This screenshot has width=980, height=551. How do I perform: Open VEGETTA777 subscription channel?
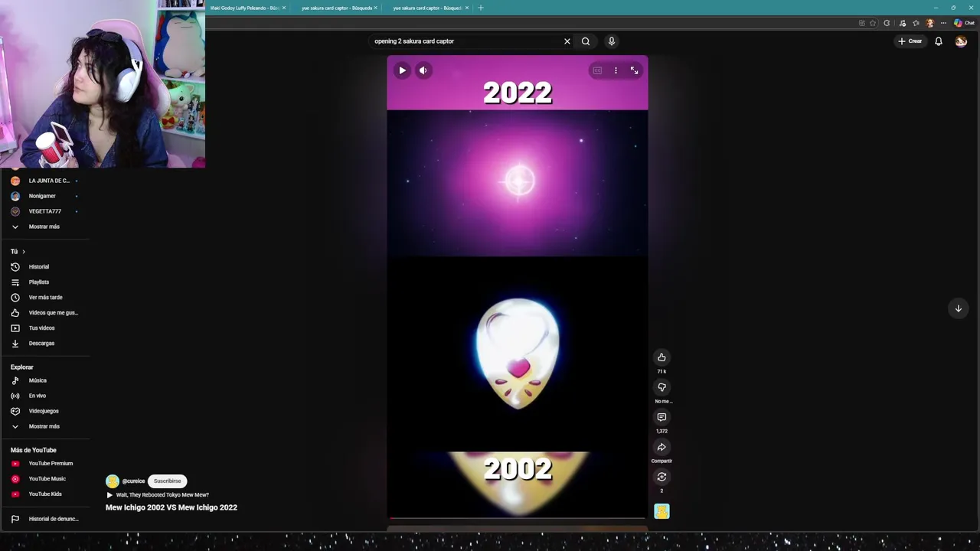pos(44,211)
